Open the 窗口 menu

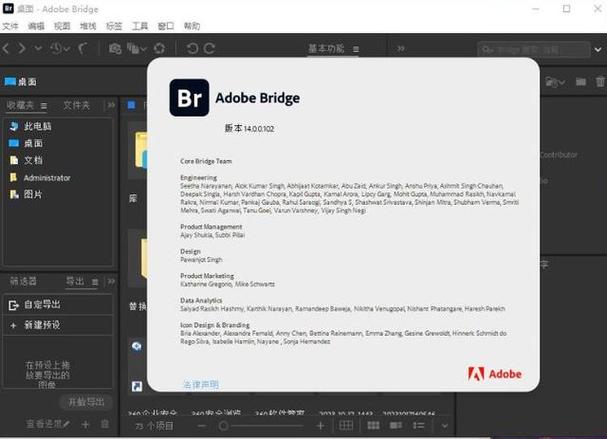[x=166, y=26]
